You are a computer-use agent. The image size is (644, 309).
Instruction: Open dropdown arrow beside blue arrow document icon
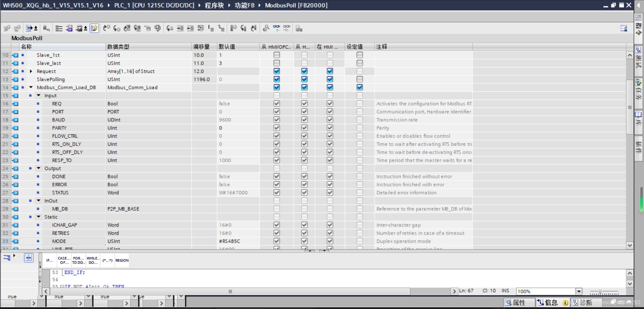[36, 29]
